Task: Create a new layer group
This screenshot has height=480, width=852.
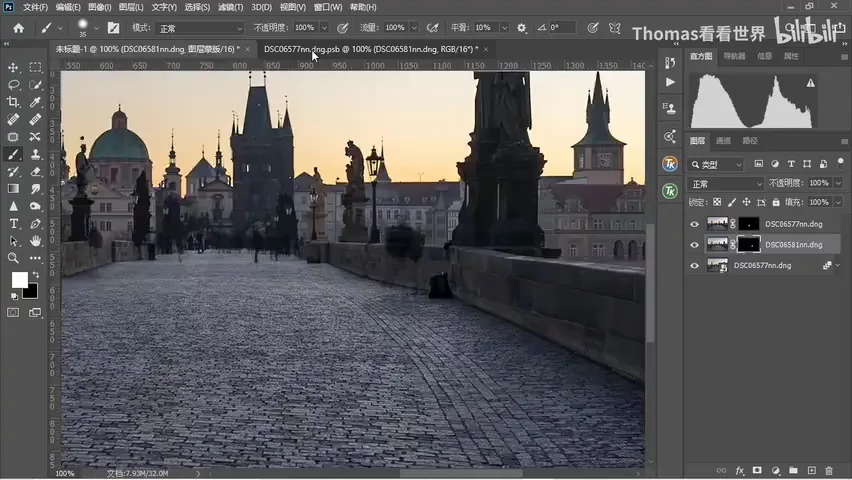Action: click(793, 470)
